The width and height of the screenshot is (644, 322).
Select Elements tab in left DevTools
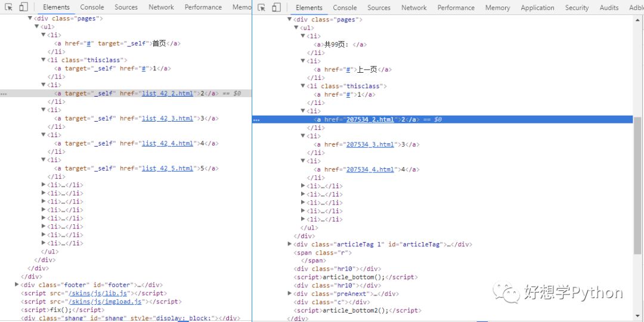click(56, 7)
